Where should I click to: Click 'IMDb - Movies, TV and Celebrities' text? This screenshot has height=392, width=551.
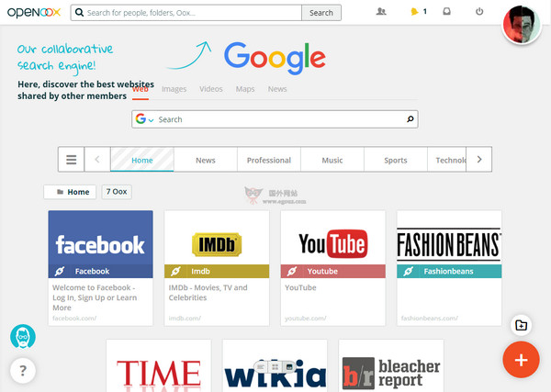coord(208,293)
